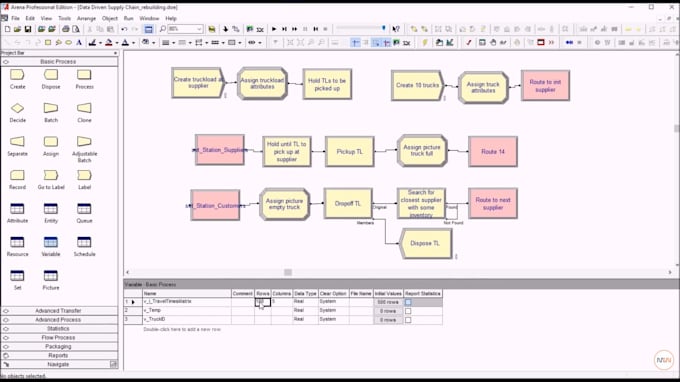Expand the Advanced Transfer panel
This screenshot has width=680, height=382.
[x=59, y=310]
